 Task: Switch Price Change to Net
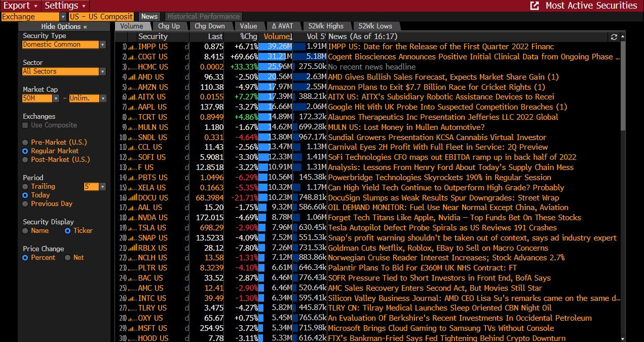[68, 258]
